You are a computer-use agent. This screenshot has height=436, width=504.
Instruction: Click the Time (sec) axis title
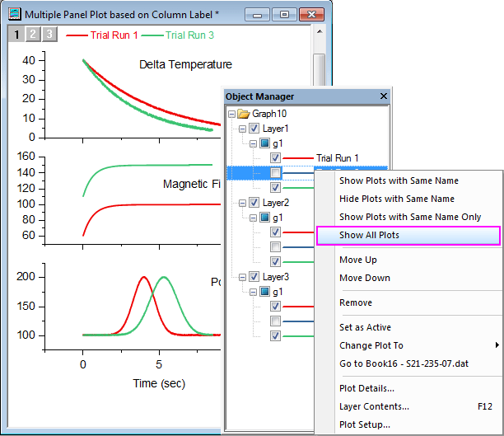[x=159, y=383]
